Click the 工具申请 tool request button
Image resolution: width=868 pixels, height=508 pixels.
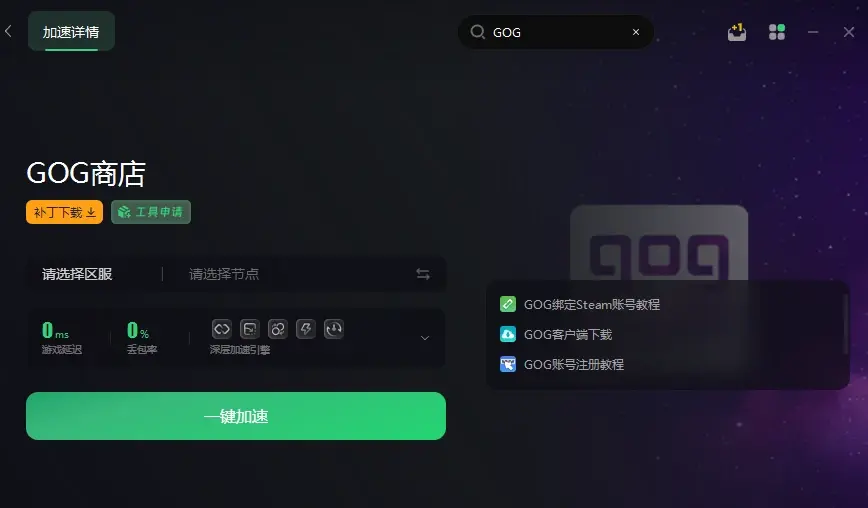point(151,212)
